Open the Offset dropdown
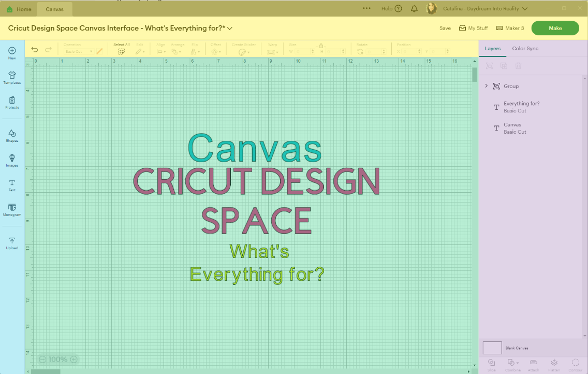 click(x=216, y=52)
